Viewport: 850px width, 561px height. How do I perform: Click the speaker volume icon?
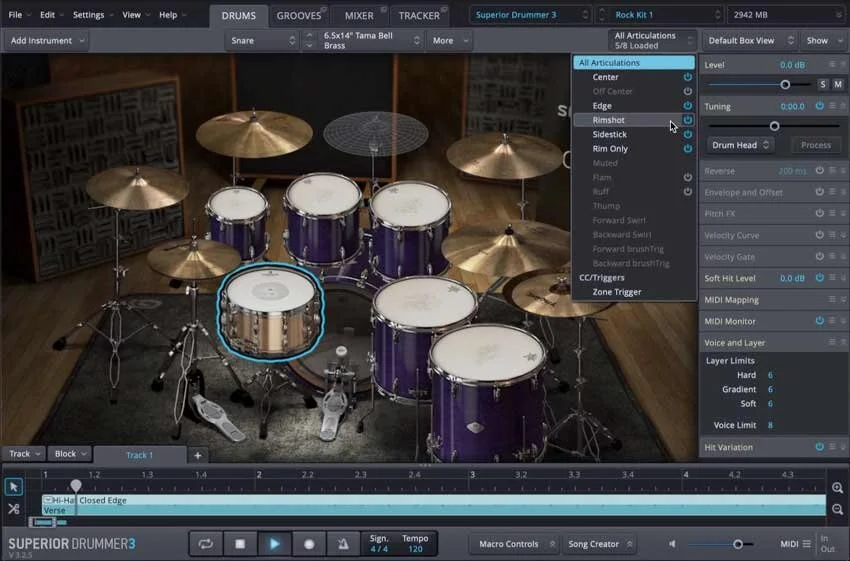pos(672,544)
